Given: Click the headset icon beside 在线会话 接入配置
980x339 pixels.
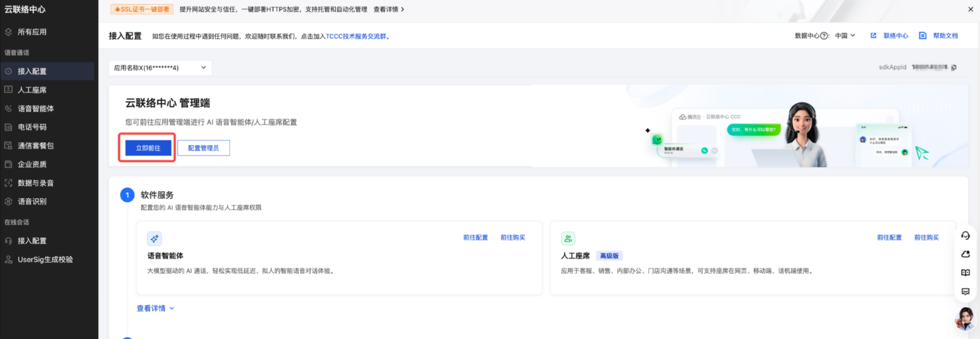Looking at the screenshot, I should coord(8,241).
